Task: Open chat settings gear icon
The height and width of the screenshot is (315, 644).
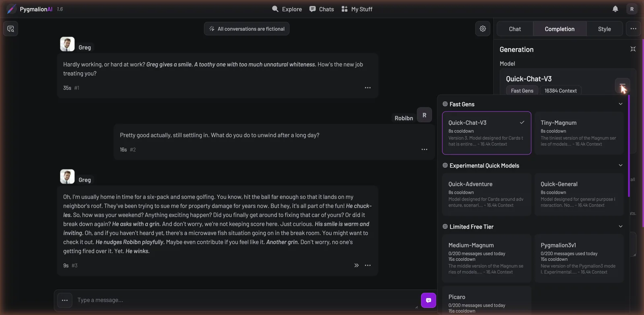Action: (x=483, y=29)
